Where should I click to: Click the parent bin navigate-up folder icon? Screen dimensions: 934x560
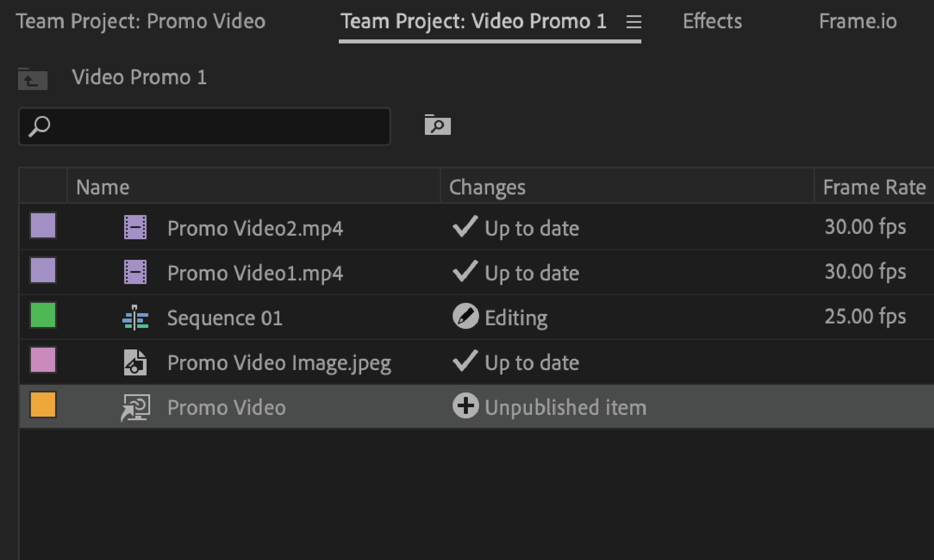32,79
